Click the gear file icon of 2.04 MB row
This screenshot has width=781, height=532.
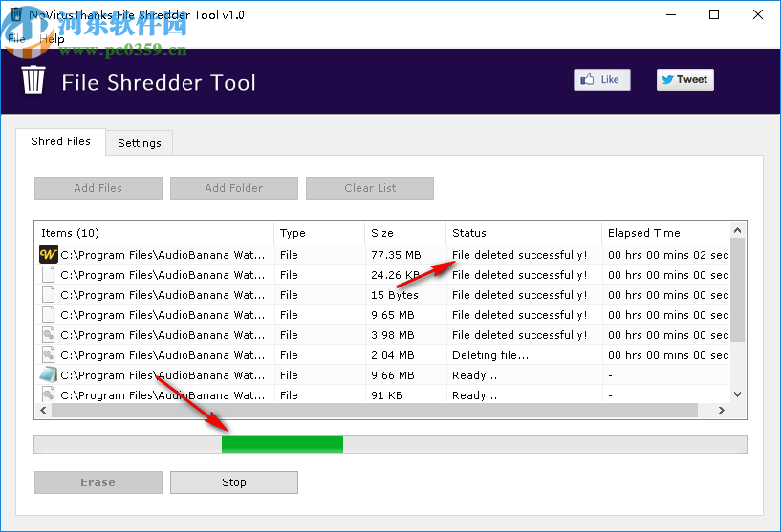coord(49,355)
